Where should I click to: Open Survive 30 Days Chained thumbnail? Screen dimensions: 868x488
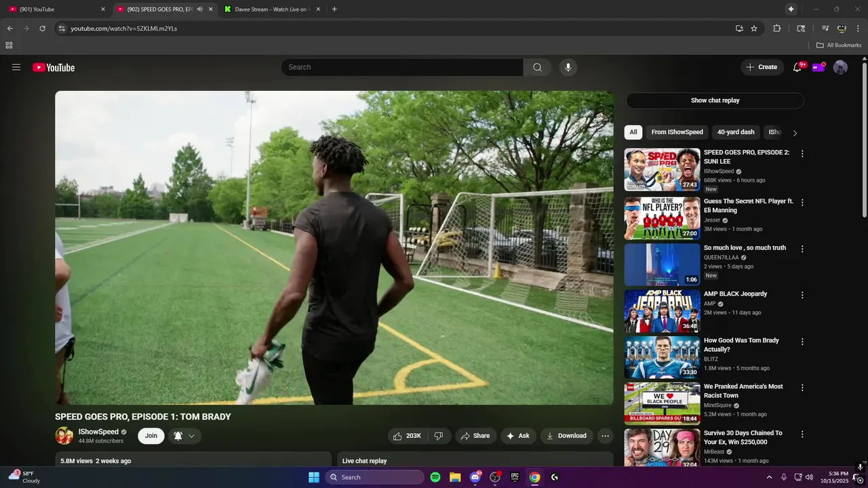click(x=663, y=447)
